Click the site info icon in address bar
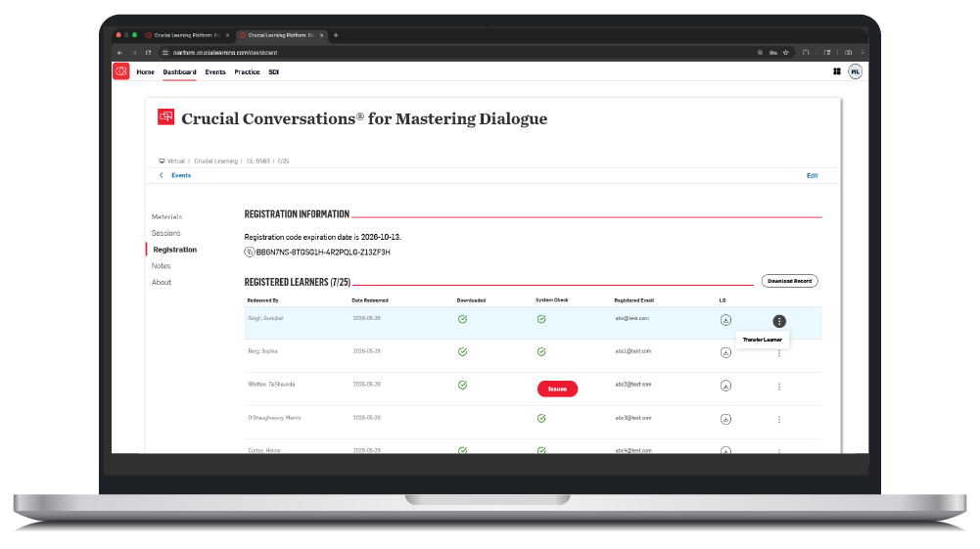The height and width of the screenshot is (549, 980). [165, 53]
